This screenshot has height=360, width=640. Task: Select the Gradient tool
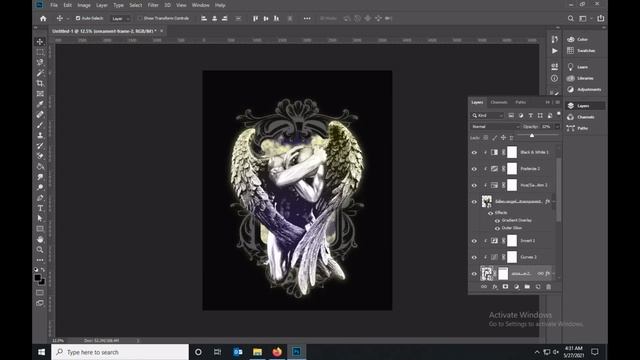click(x=40, y=167)
